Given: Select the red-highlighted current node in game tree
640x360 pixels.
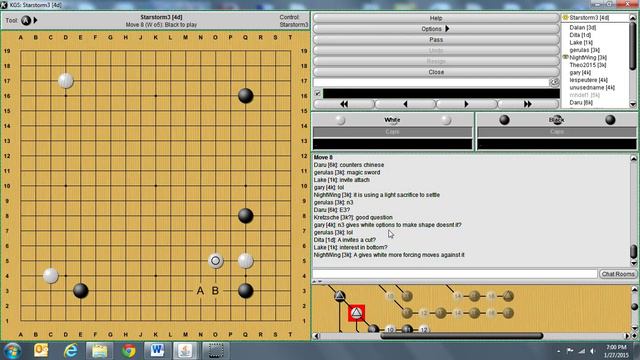Looking at the screenshot, I should (356, 313).
